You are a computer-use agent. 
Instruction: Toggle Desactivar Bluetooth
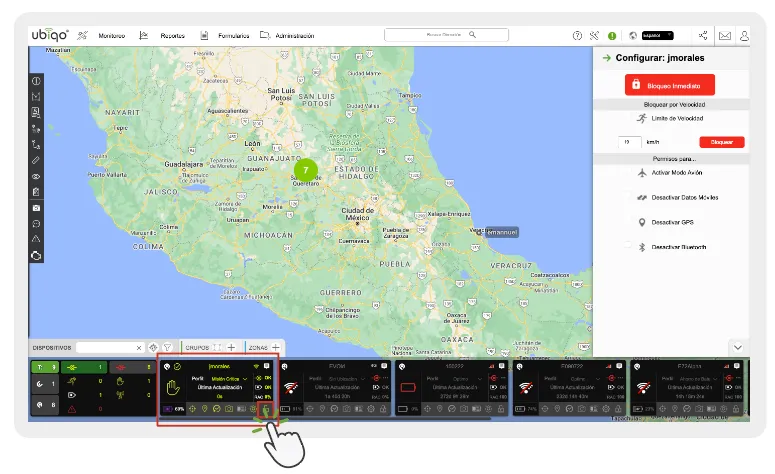coord(628,246)
